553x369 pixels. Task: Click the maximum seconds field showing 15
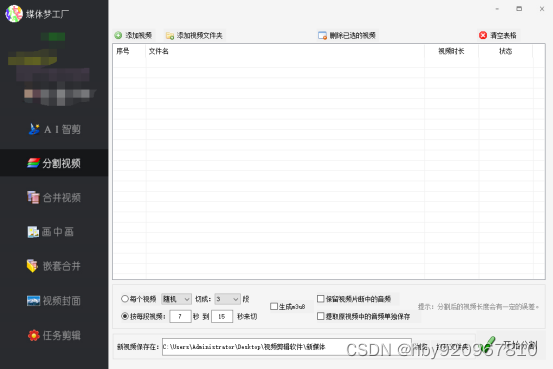pos(222,316)
